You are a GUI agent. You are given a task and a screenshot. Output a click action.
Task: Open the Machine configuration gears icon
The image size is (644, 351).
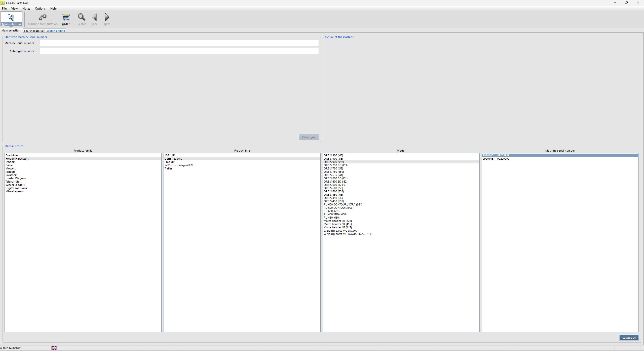[43, 17]
